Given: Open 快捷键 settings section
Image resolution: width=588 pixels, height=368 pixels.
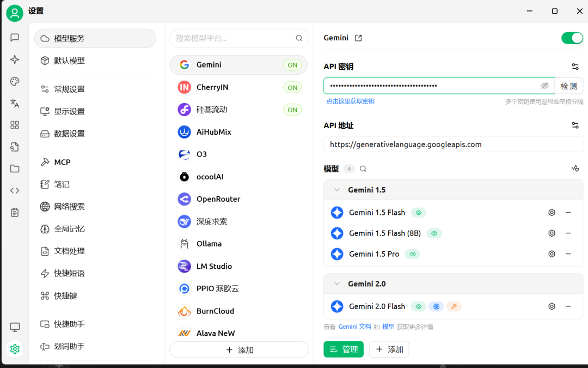Looking at the screenshot, I should (95, 295).
